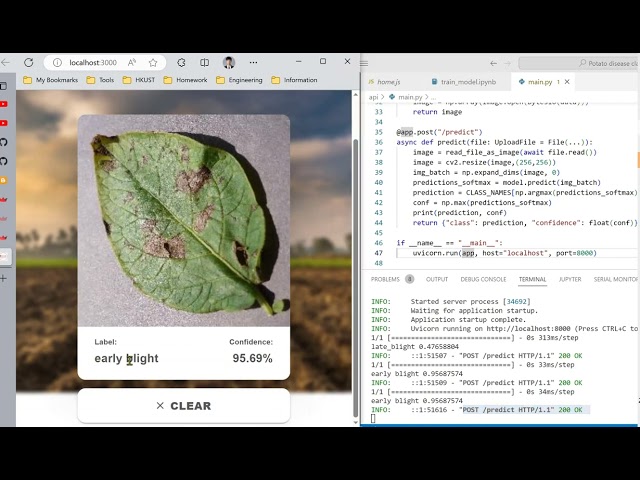Click the cv2.resize code line
Image resolution: width=640 pixels, height=480 pixels.
click(484, 162)
